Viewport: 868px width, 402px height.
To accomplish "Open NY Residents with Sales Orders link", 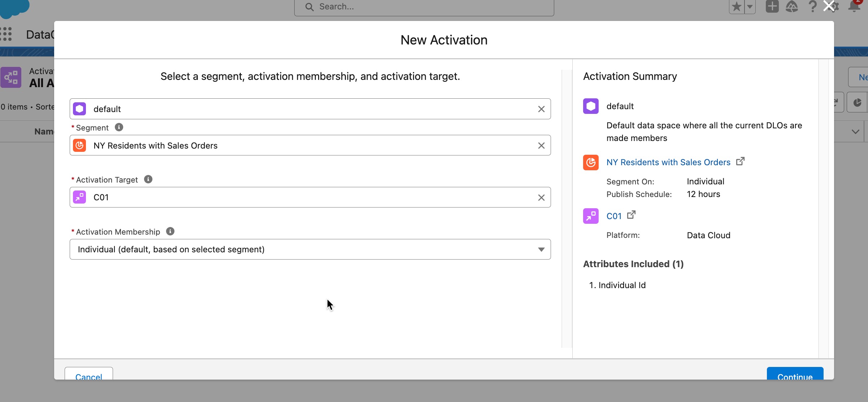I will [x=668, y=162].
